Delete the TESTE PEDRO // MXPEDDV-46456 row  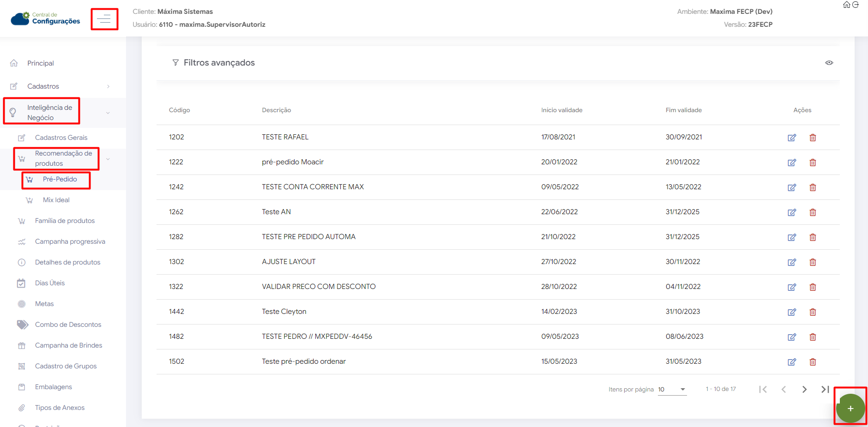click(x=813, y=337)
